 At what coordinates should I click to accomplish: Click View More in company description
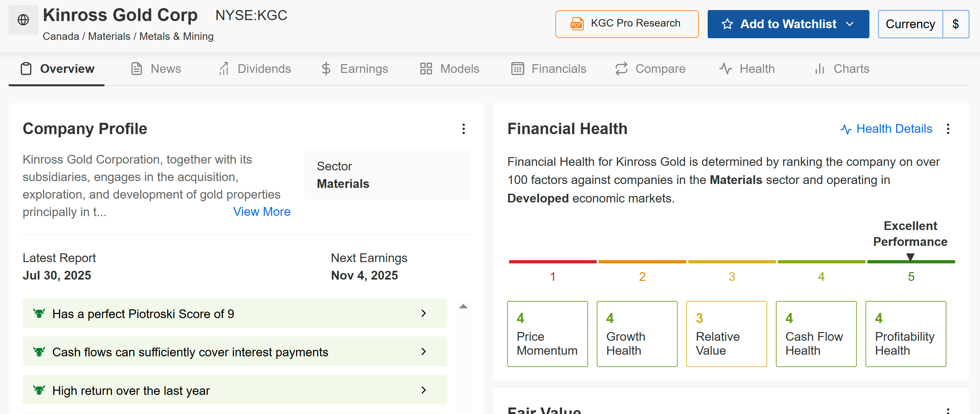click(261, 212)
